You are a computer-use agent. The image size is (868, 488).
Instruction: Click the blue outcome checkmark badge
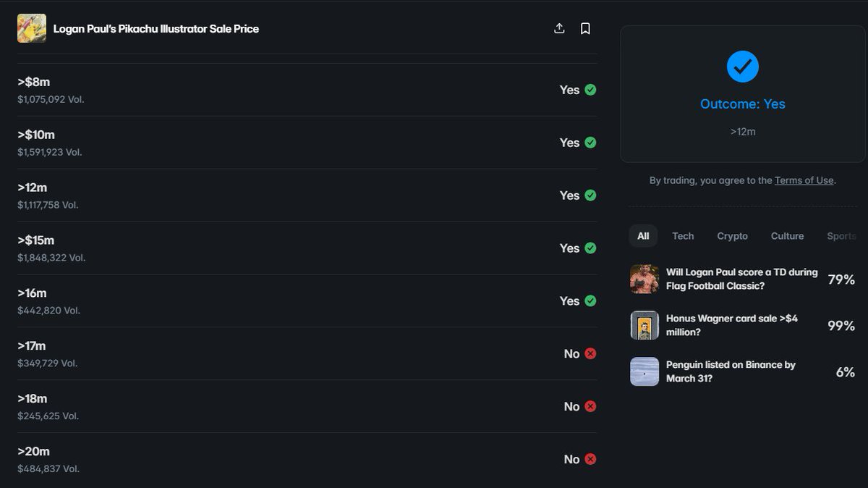coord(743,67)
